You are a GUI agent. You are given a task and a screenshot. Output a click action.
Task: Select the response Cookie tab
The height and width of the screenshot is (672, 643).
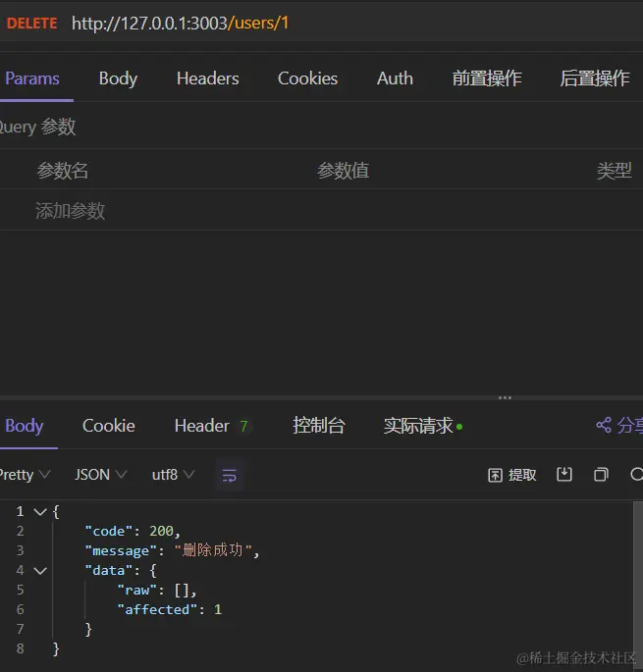tap(109, 426)
